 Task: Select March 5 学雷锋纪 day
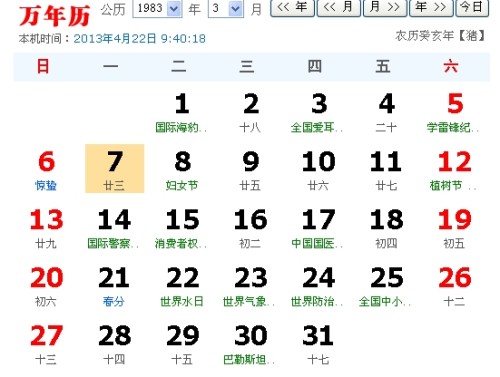click(x=454, y=112)
